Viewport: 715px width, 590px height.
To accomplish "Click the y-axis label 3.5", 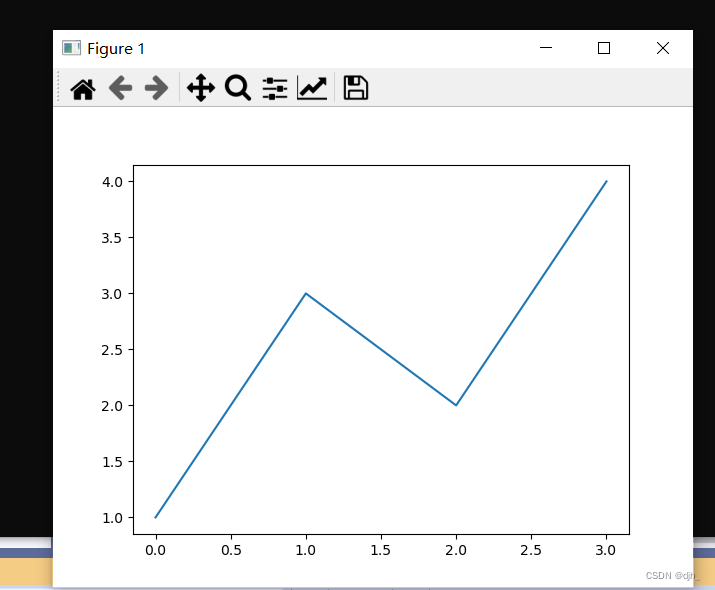I will [112, 238].
